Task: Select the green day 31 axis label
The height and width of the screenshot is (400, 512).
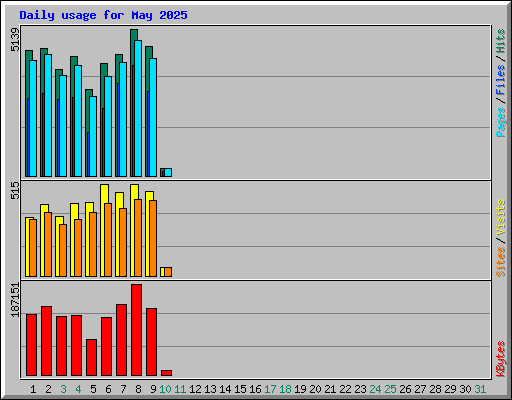Action: pyautogui.click(x=480, y=389)
